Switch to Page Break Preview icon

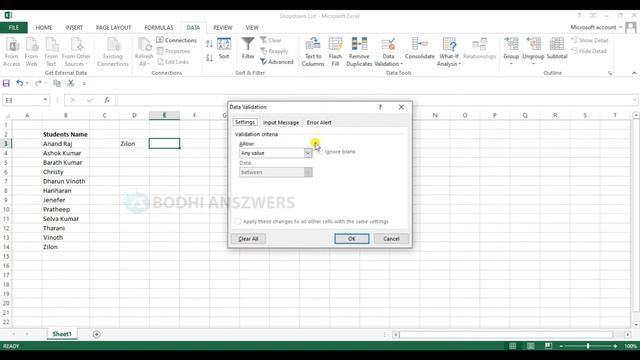[548, 346]
